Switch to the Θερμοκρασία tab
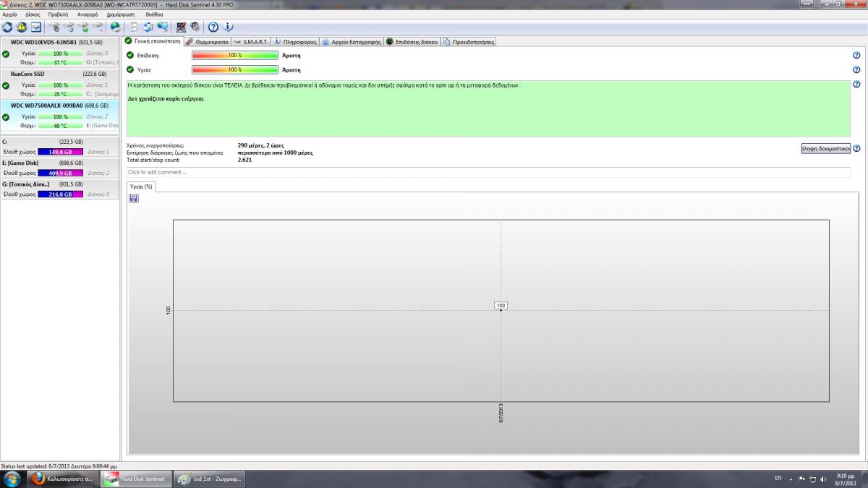This screenshot has height=488, width=868. click(207, 42)
